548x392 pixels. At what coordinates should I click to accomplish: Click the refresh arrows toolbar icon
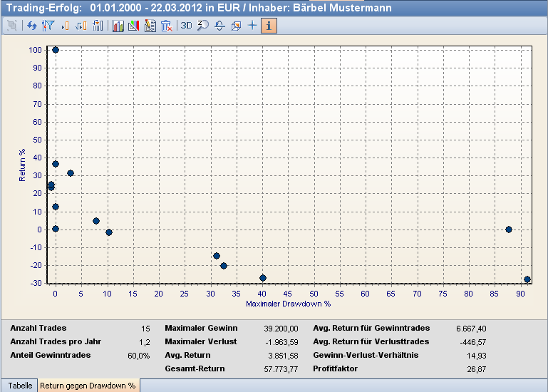tap(31, 26)
